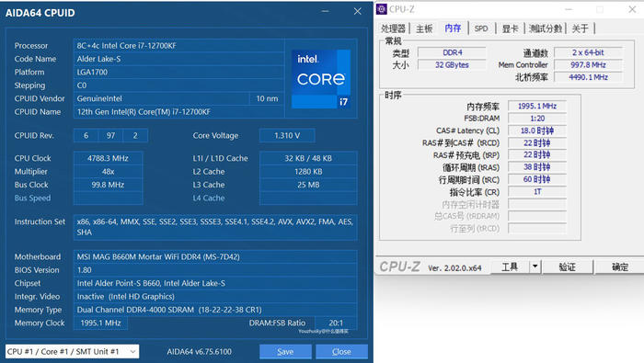The image size is (644, 363).
Task: Click the CPU Clock value 4788.3 MHz
Action: point(108,158)
